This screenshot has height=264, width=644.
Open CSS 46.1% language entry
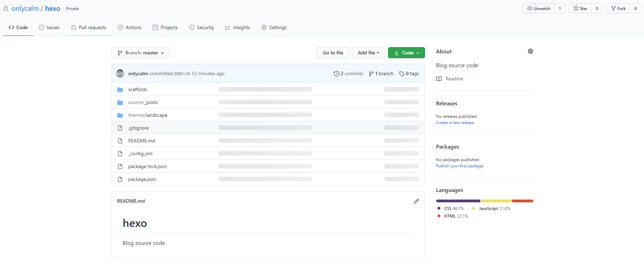[x=451, y=209]
